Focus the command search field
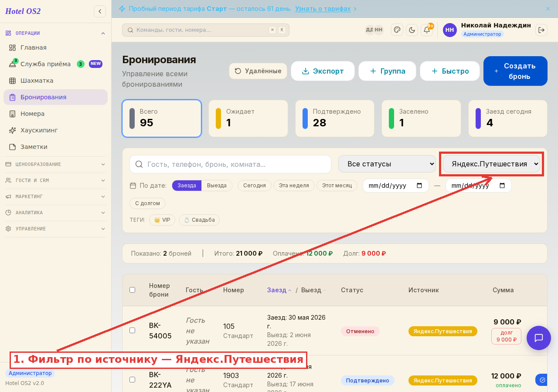 pos(206,30)
